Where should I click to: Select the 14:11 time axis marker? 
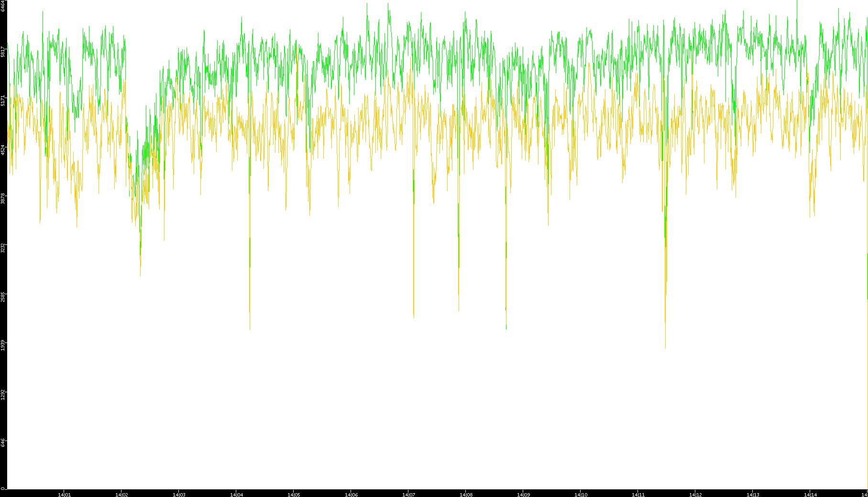(638, 495)
